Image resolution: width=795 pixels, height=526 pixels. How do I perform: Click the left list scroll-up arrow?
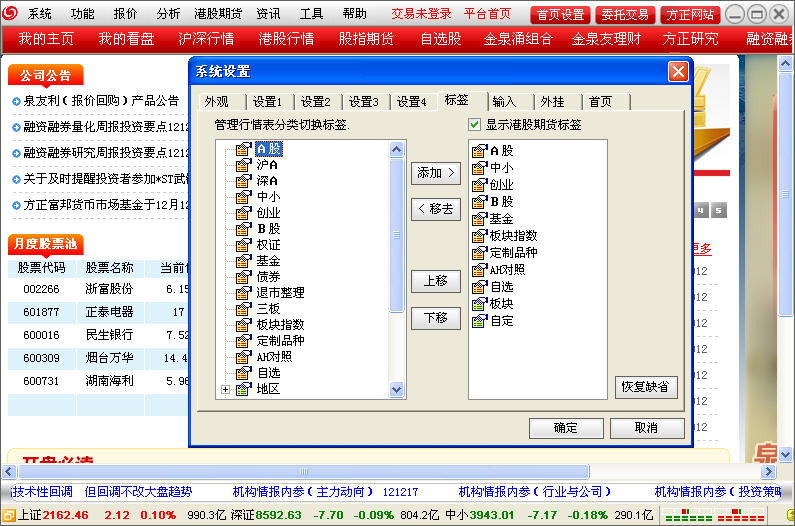click(396, 149)
